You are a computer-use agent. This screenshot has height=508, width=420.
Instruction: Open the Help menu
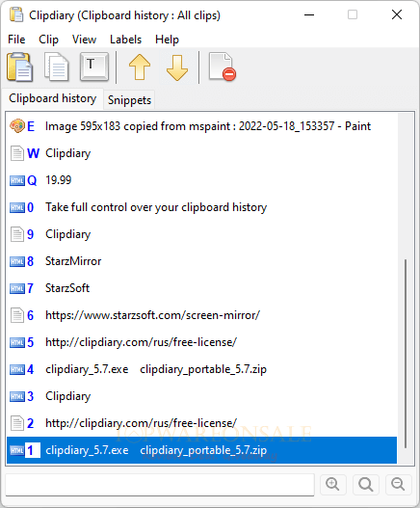(167, 40)
